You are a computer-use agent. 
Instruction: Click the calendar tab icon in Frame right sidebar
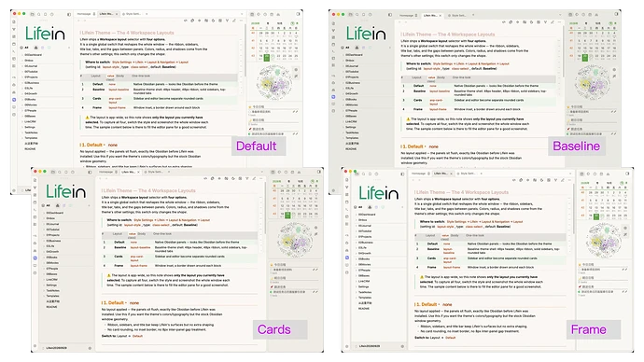581,174
